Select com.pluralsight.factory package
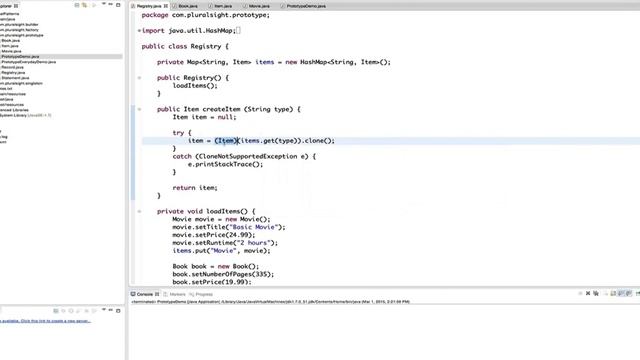This screenshot has width=640, height=360. point(19,30)
